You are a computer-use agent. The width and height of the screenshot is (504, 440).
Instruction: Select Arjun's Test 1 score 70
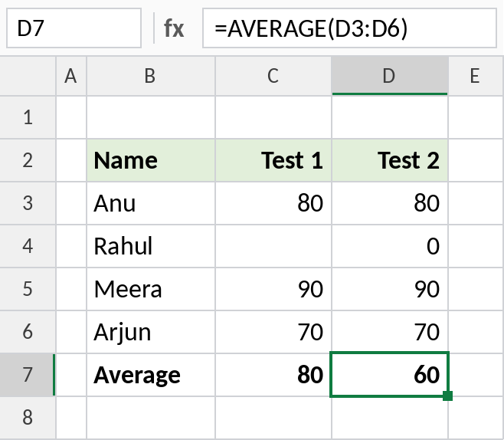tap(273, 332)
